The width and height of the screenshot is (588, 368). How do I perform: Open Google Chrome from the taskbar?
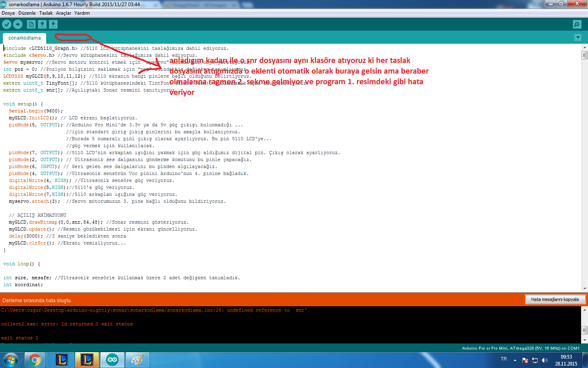click(x=35, y=360)
